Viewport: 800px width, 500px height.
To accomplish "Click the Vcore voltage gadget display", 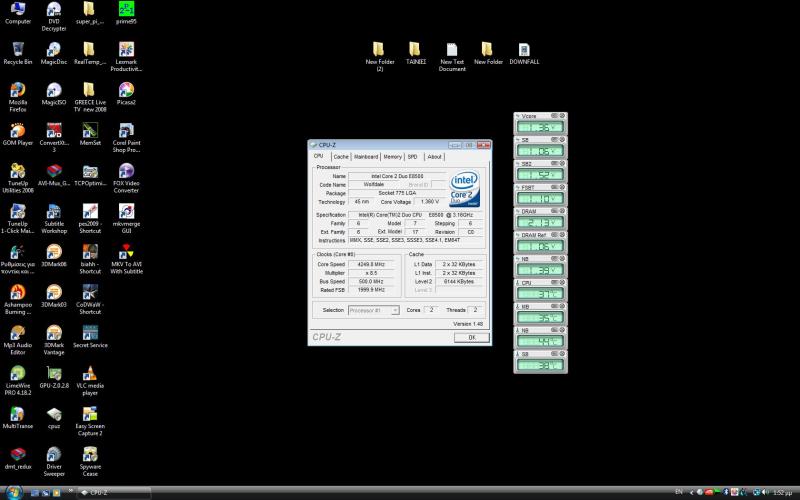I will (x=540, y=128).
